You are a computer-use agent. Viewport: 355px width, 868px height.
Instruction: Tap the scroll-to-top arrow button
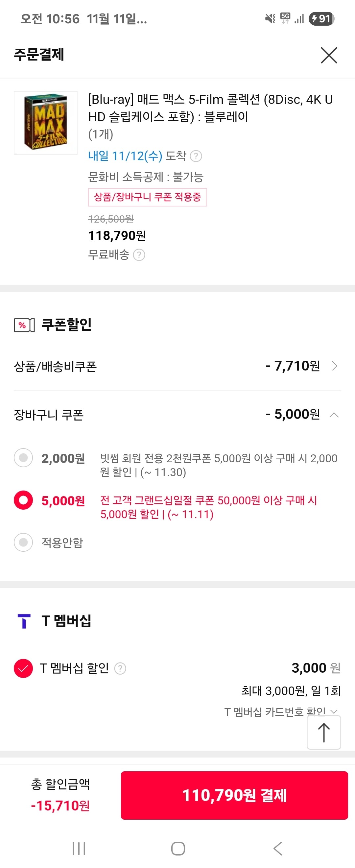324,733
